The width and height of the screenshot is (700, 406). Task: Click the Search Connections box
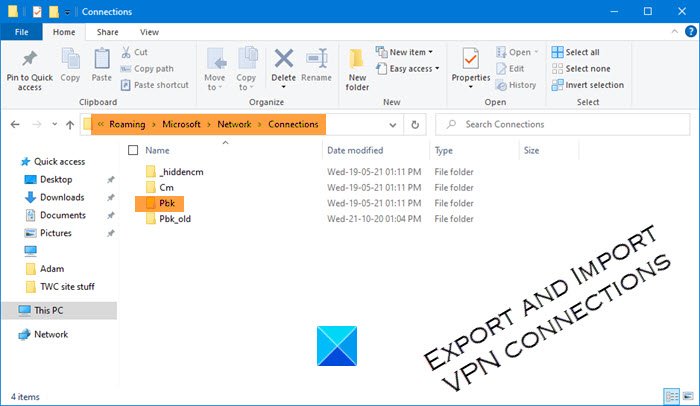pyautogui.click(x=562, y=124)
